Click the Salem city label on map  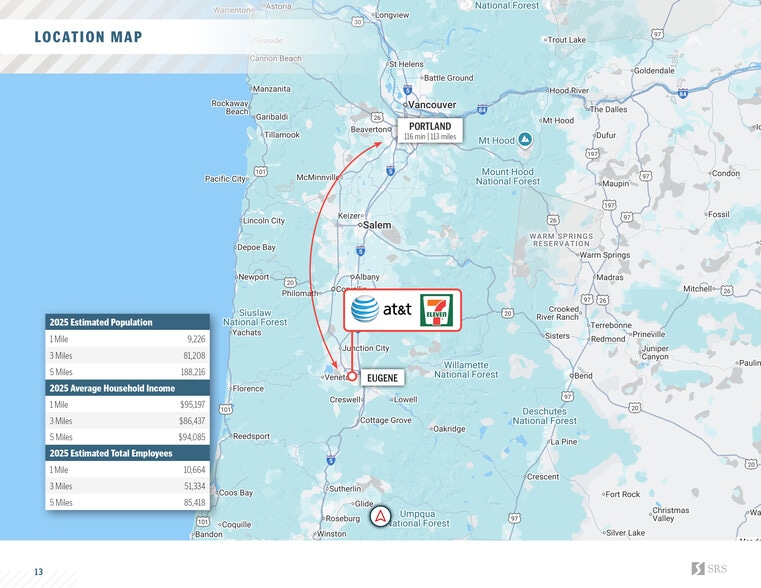376,225
